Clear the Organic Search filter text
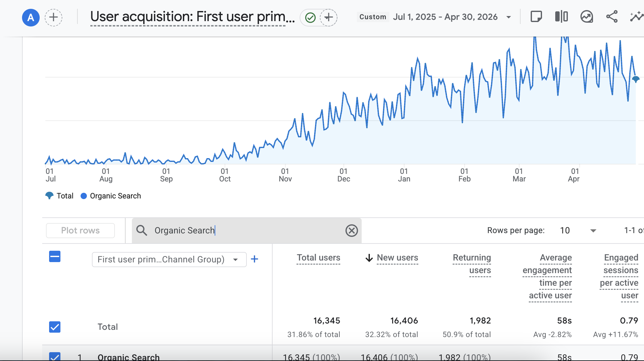 coord(352,231)
